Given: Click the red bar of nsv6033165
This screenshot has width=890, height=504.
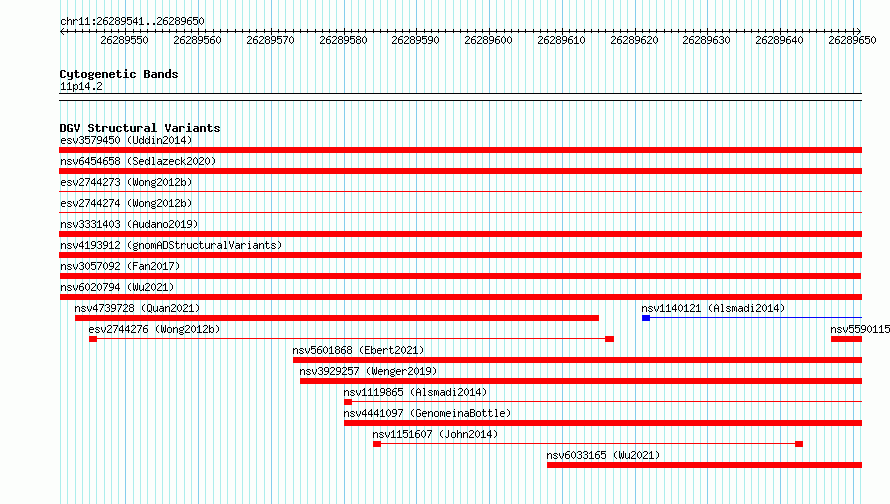Looking at the screenshot, I should coord(704,465).
